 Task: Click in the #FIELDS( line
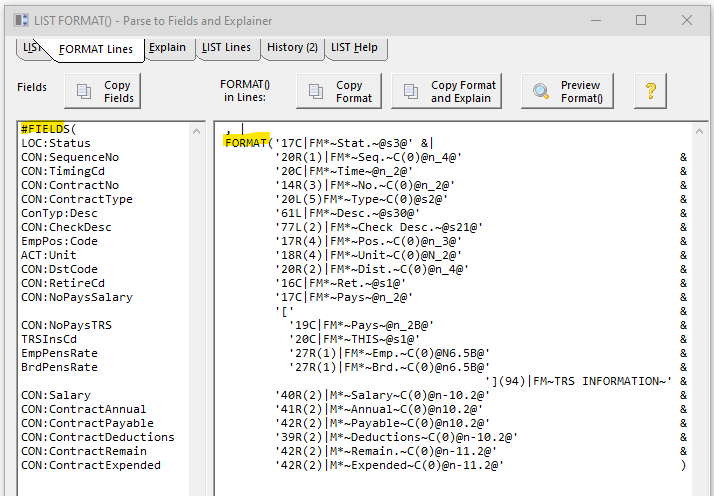coord(49,129)
